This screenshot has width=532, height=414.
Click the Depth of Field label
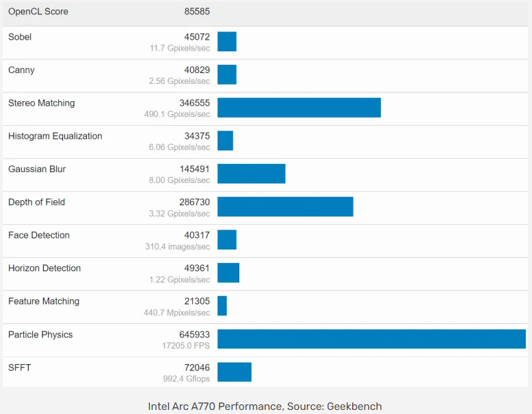click(36, 202)
